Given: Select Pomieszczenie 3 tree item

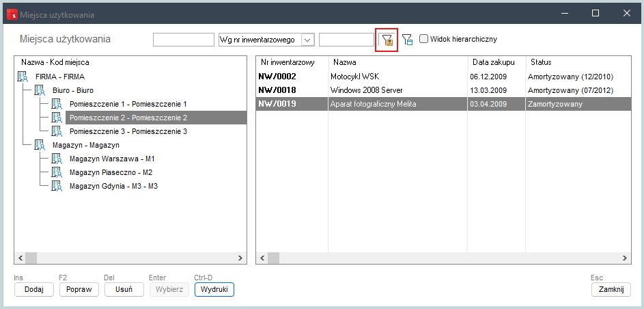Looking at the screenshot, I should point(128,131).
